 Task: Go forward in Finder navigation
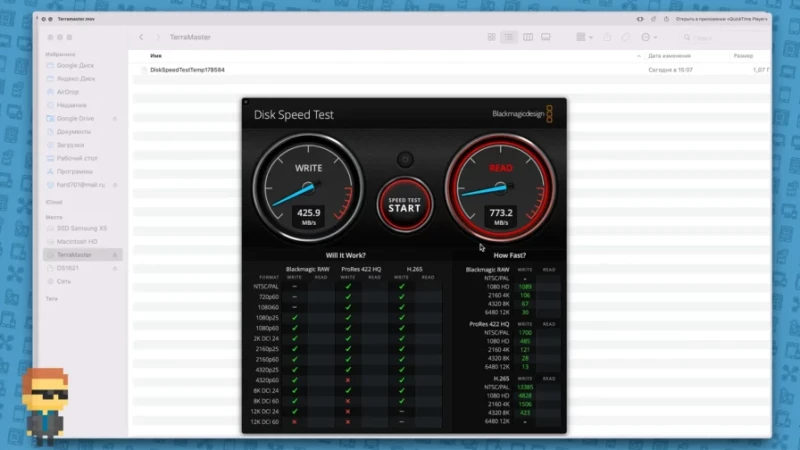[158, 37]
